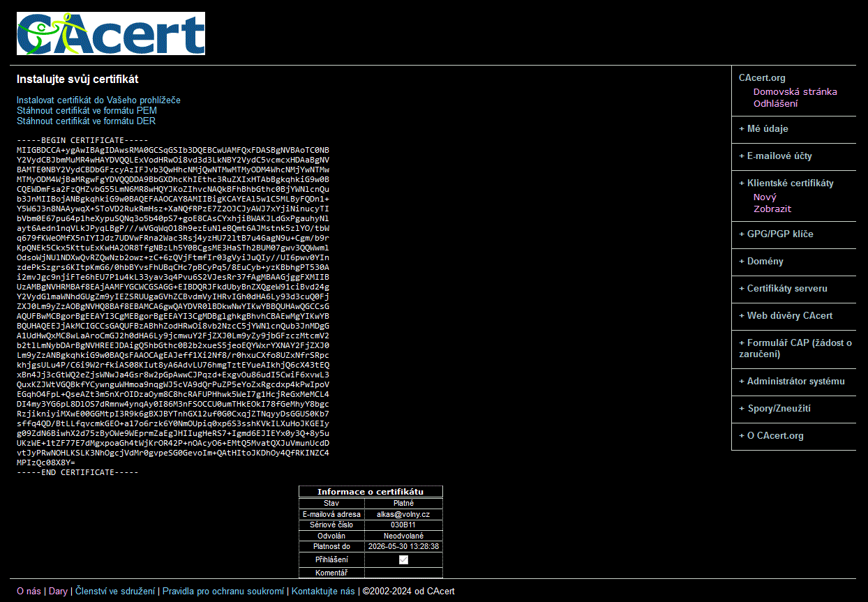Click the CAcert logo image
The image size is (868, 602).
pyautogui.click(x=111, y=33)
